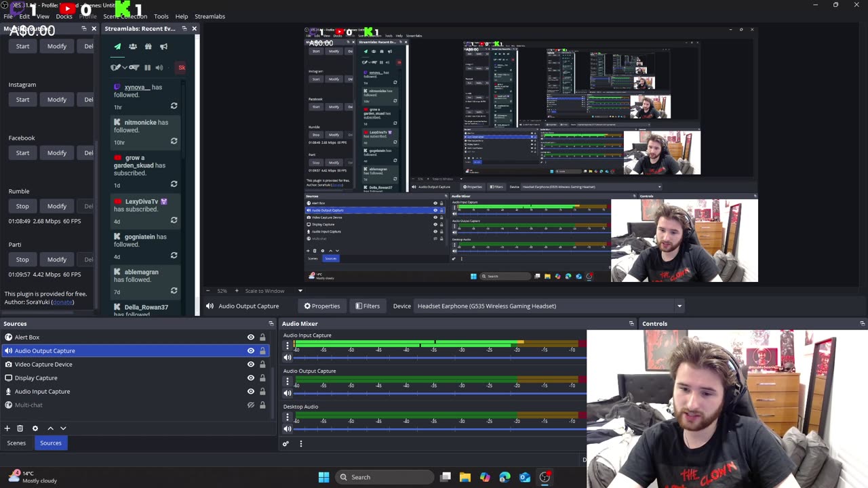868x488 pixels.
Task: Hide the Display Capture source
Action: [x=251, y=378]
